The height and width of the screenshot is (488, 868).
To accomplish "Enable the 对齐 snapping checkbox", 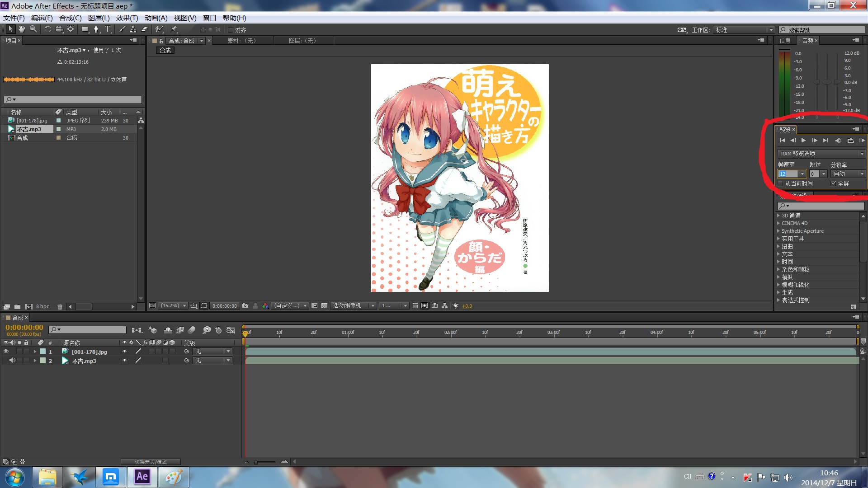I will click(231, 30).
